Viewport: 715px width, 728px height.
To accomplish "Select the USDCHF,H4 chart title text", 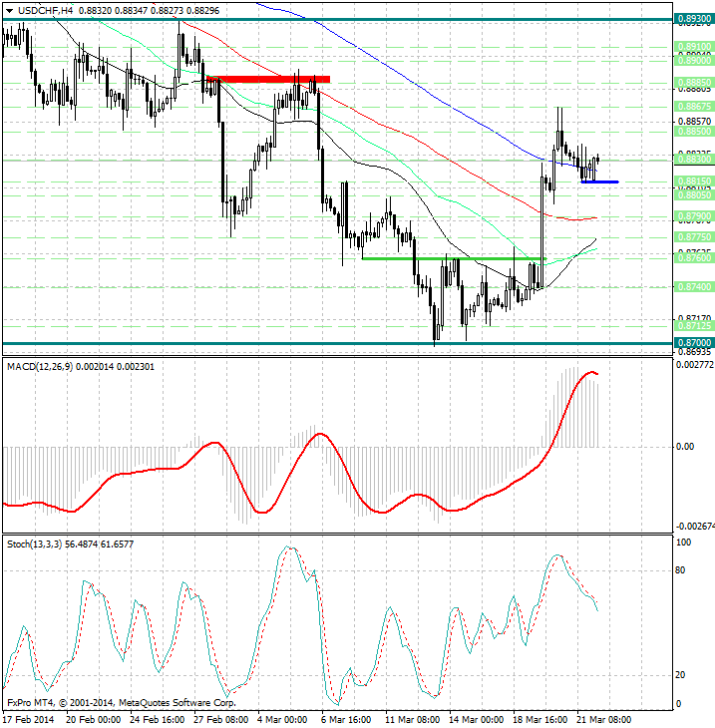I will [46, 10].
